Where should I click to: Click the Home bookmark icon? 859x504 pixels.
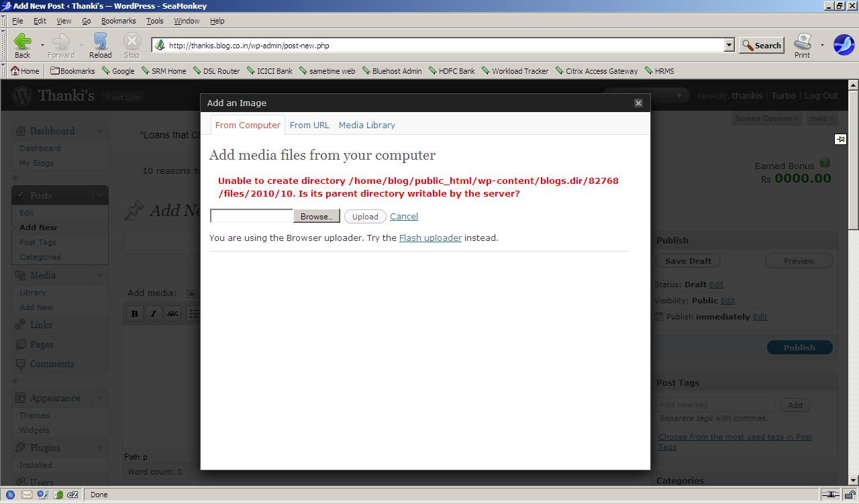point(15,70)
